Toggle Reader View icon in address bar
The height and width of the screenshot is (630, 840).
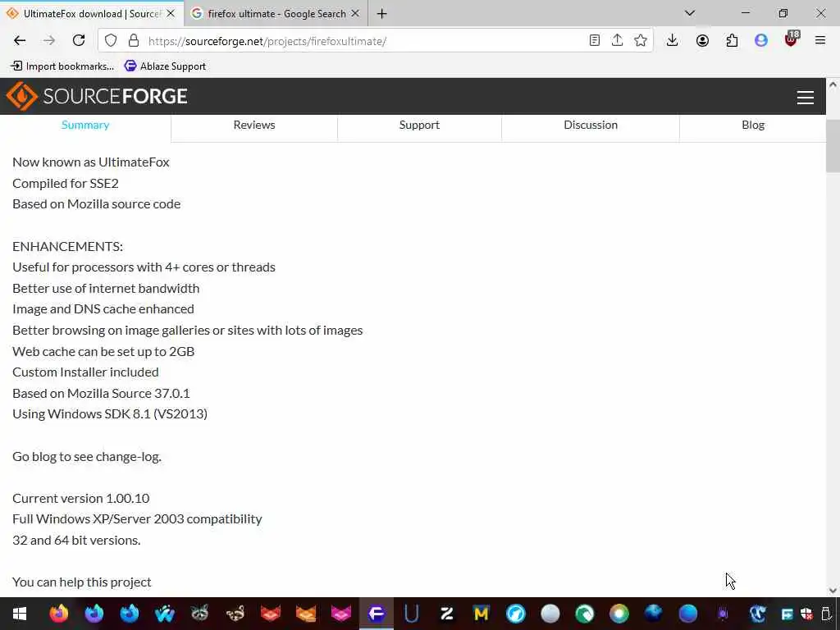point(594,41)
